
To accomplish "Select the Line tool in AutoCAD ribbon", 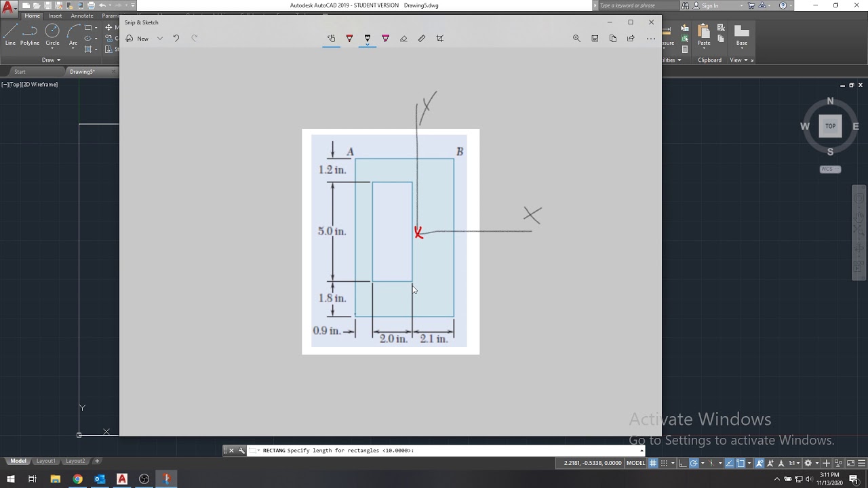I will pyautogui.click(x=10, y=34).
